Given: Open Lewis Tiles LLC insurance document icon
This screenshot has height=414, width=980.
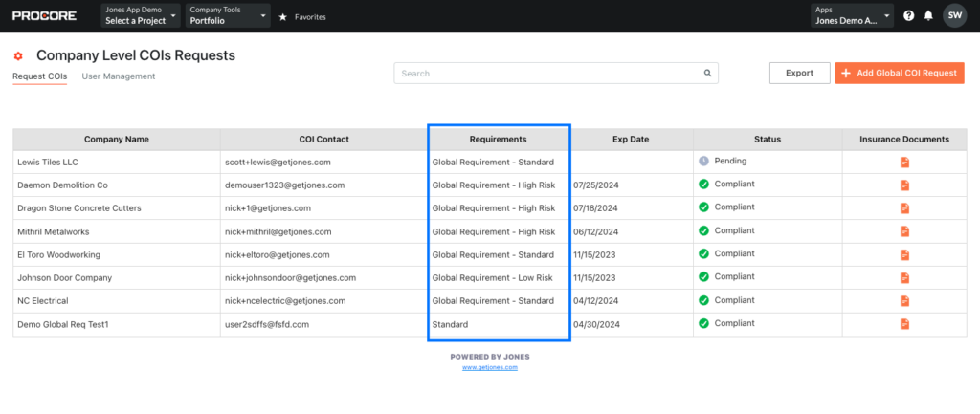Looking at the screenshot, I should tap(904, 163).
